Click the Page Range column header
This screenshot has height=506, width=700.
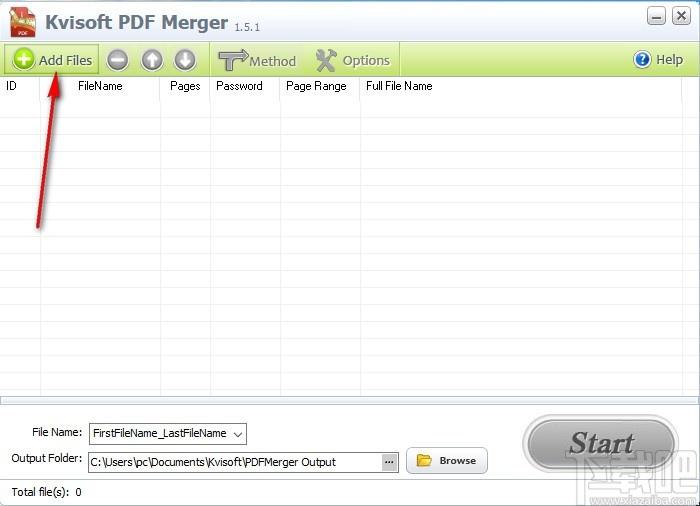(x=316, y=86)
